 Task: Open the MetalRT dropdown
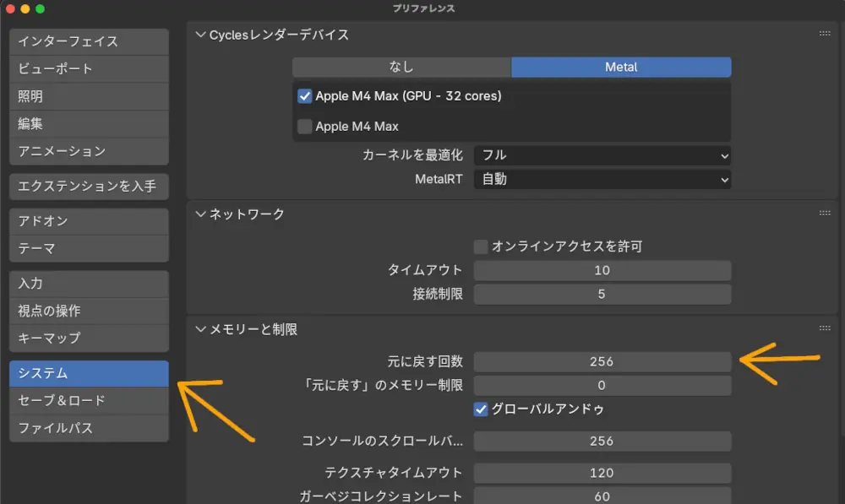[x=602, y=179]
